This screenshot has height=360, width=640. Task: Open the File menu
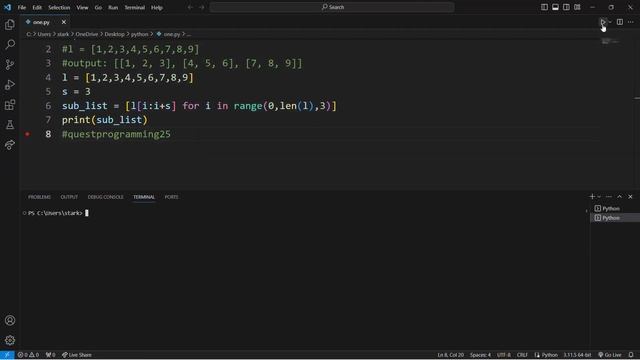click(22, 7)
